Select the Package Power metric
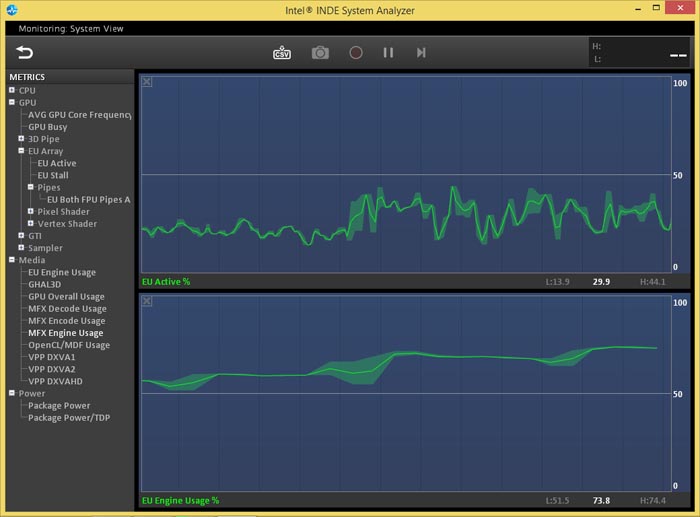 click(x=59, y=406)
